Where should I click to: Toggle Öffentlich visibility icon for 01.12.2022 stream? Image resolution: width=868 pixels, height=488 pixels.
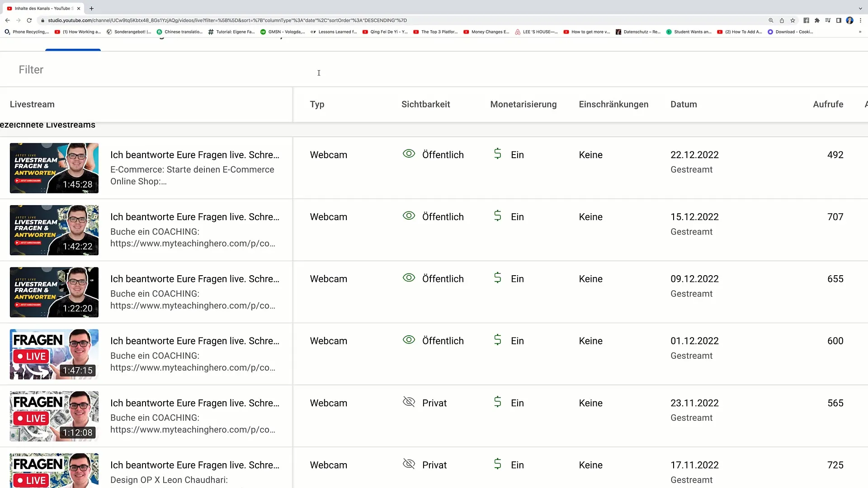click(408, 340)
